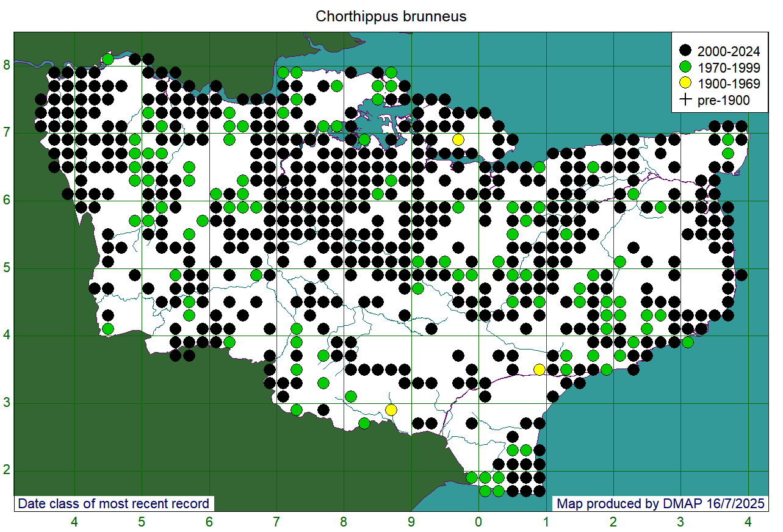Click the isolated easternmost black dot off the coast
Viewport: 783px width, 532px height.
pos(742,275)
